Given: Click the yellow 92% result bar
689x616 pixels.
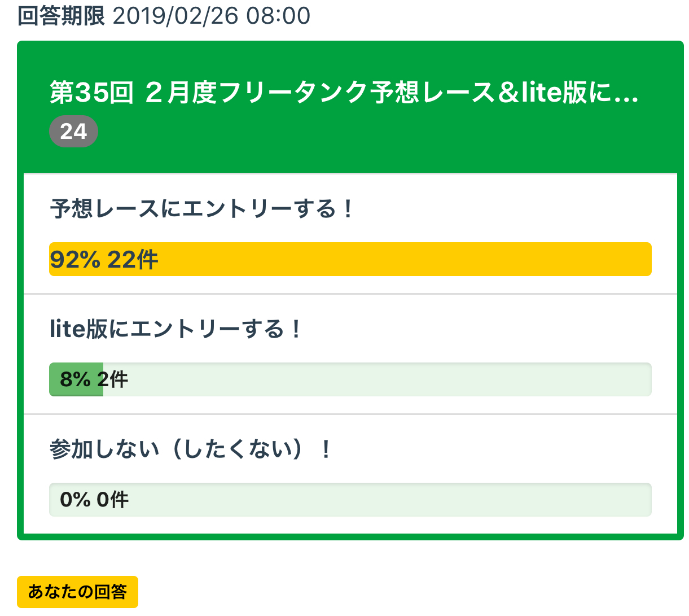Looking at the screenshot, I should [395, 259].
